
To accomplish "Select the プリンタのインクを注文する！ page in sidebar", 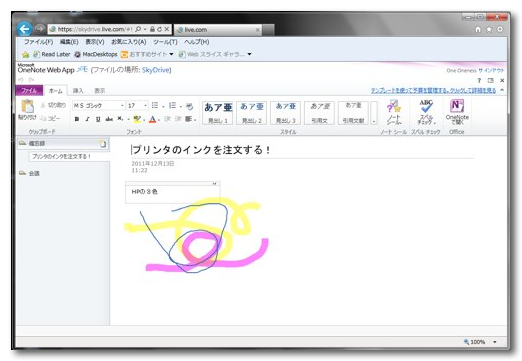I will pos(69,156).
